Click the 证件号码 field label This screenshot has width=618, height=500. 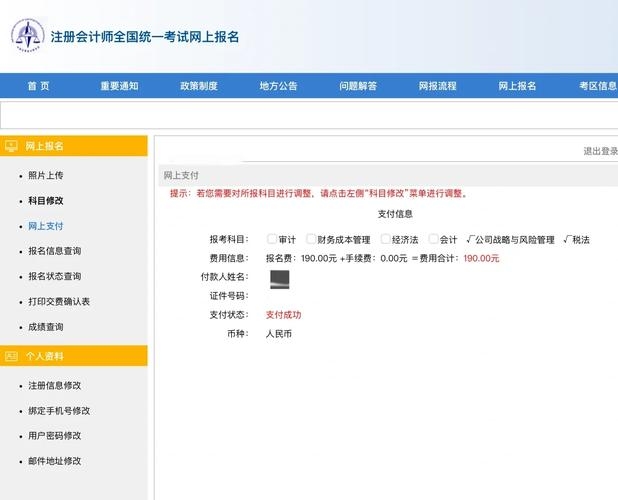pos(229,296)
